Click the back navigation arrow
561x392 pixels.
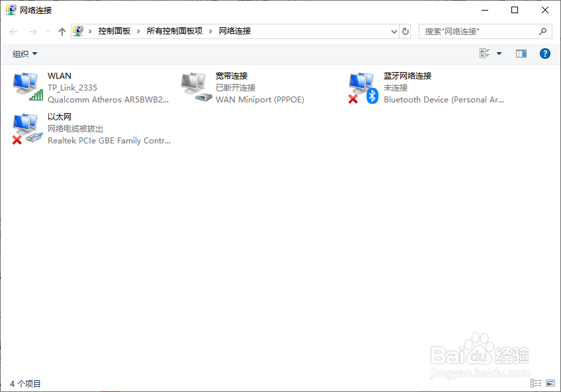(x=13, y=30)
